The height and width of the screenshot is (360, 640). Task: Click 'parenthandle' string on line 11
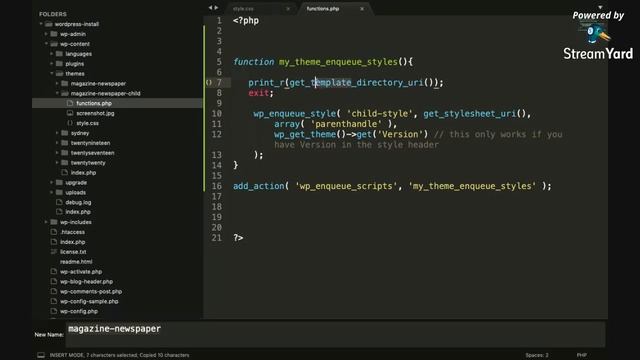pos(346,124)
